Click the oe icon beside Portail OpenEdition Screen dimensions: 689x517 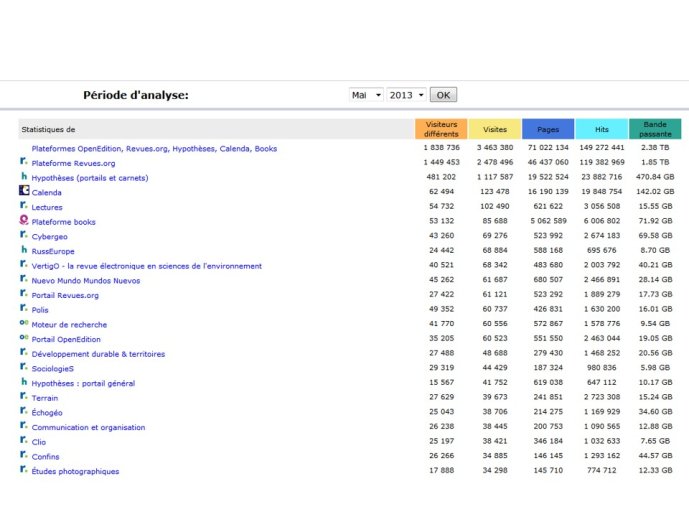tap(24, 337)
